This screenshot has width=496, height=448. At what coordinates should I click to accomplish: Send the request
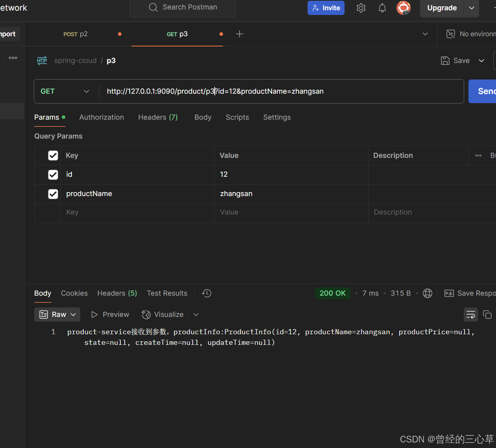coord(482,91)
